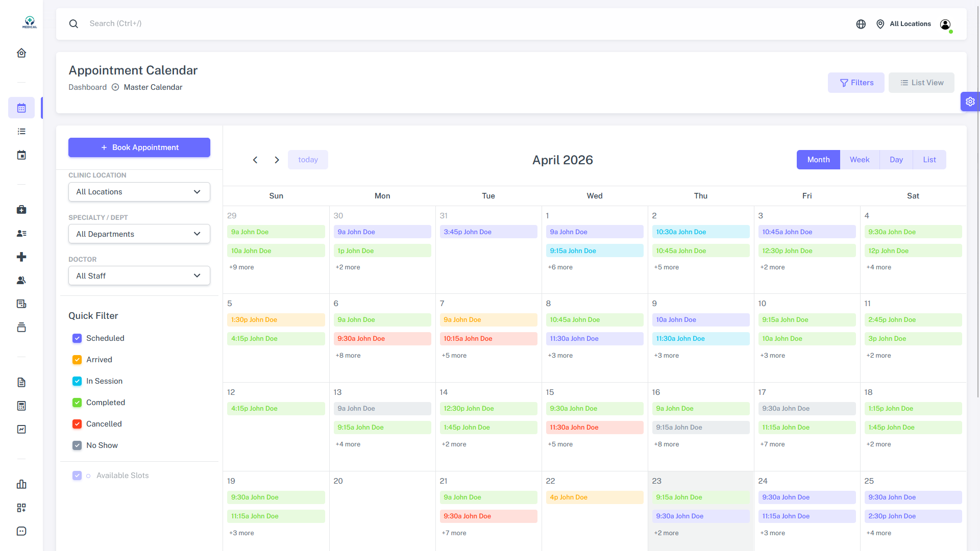Open the numbered list icon in sidebar
Image resolution: width=980 pixels, height=551 pixels.
pos(21,132)
